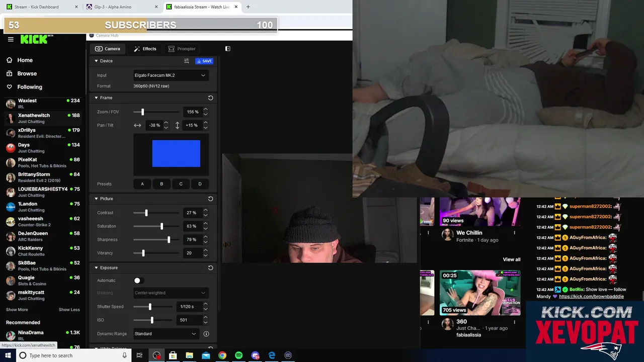Screen dimensions: 644x362
Task: Increase Zoom / FOV with stepper
Action: [x=205, y=110]
